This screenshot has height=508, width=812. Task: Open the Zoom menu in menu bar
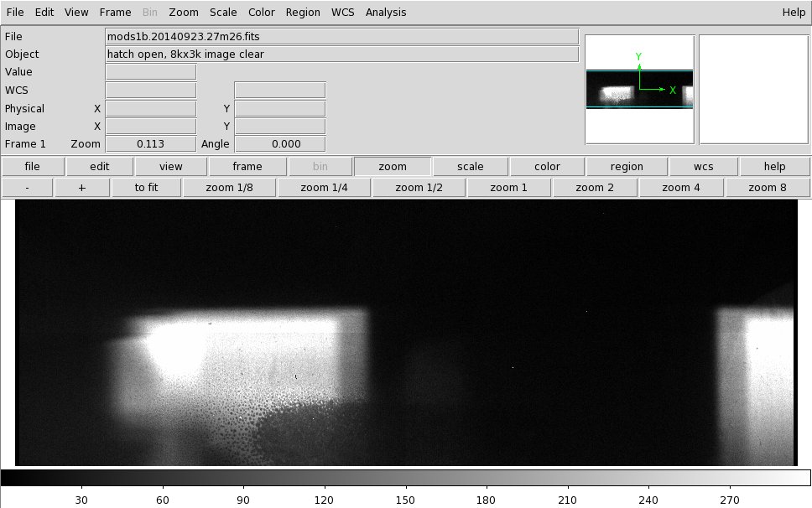184,12
